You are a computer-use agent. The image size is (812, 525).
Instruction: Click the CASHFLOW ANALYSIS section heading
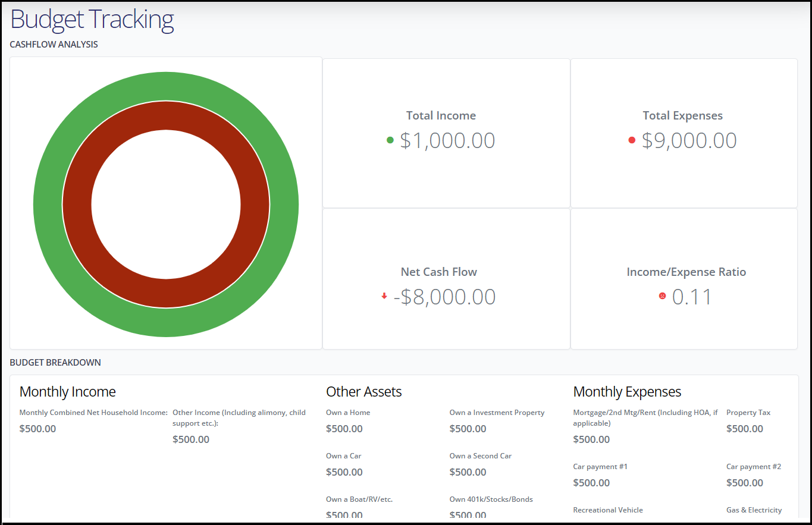(x=54, y=45)
